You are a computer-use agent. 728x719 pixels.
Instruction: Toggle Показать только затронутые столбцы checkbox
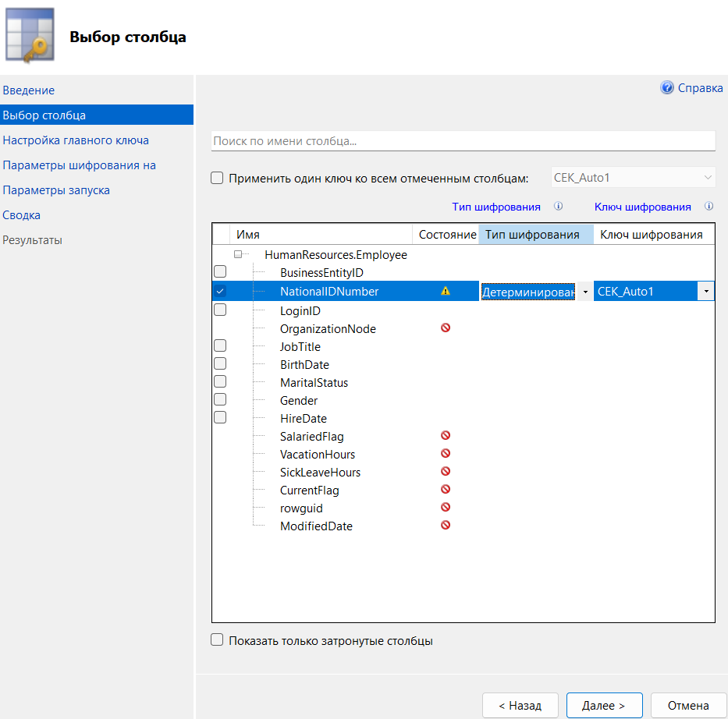pyautogui.click(x=217, y=640)
